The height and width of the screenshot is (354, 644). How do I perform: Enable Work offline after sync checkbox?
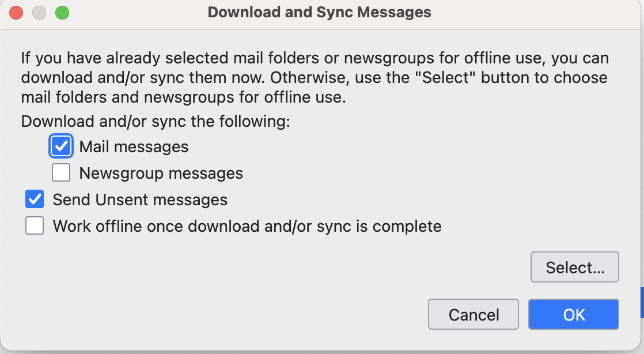pos(35,226)
